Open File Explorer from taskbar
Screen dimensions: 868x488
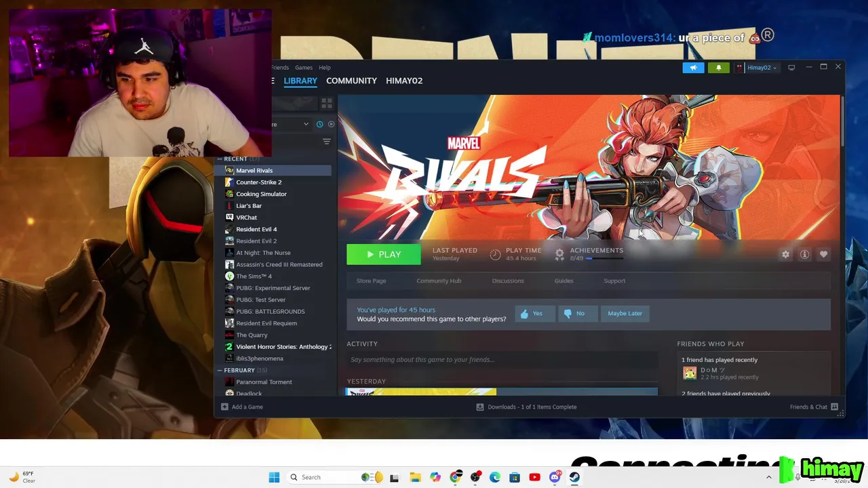tap(415, 477)
